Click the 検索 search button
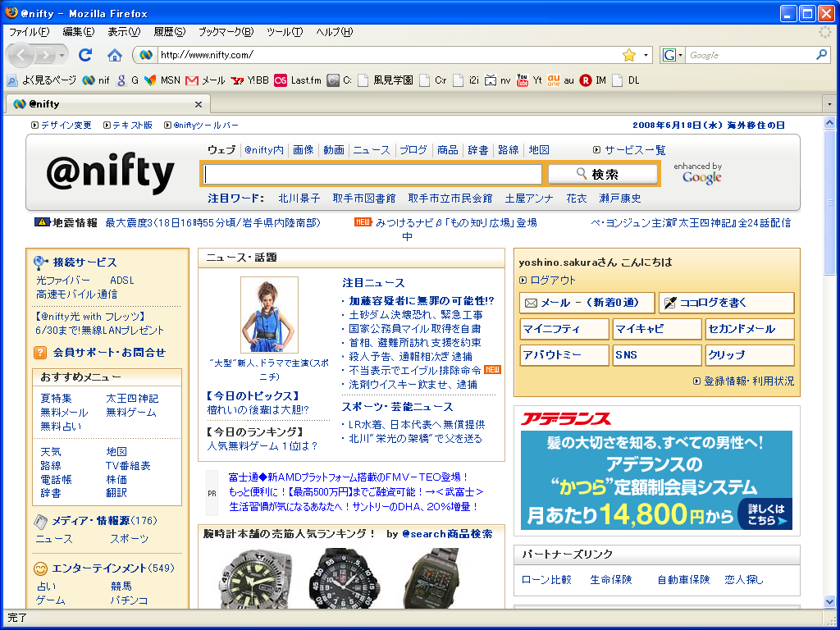The height and width of the screenshot is (630, 840). tap(603, 174)
